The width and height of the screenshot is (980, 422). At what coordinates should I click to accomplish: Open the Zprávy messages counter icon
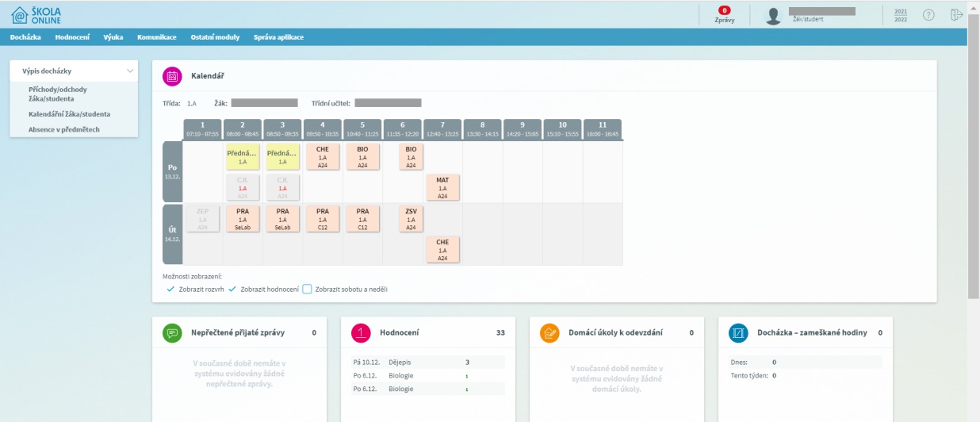[725, 11]
